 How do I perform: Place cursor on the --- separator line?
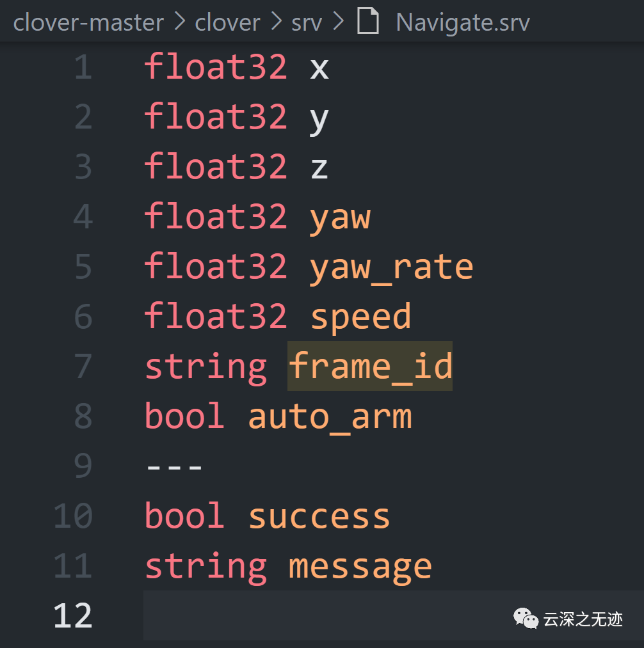point(174,466)
